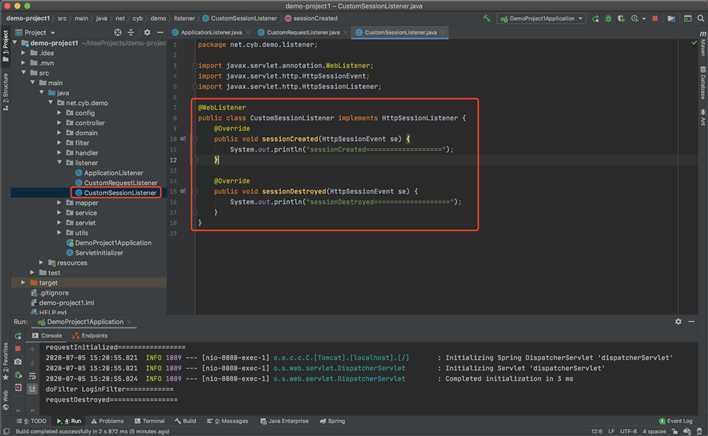This screenshot has height=436, width=708.
Task: Click the soft-wrap icon in console gutter
Action: tap(32, 376)
